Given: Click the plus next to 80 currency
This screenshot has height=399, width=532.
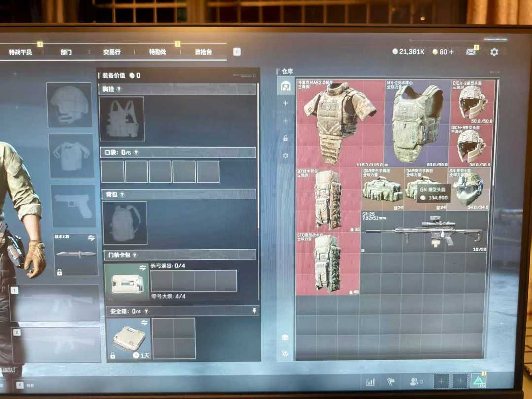Looking at the screenshot, I should (451, 52).
